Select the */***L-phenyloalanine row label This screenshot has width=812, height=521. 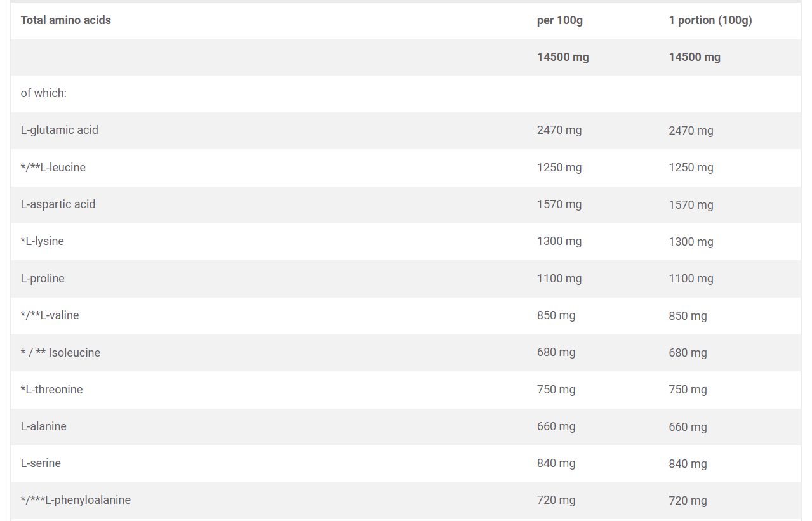coord(76,500)
